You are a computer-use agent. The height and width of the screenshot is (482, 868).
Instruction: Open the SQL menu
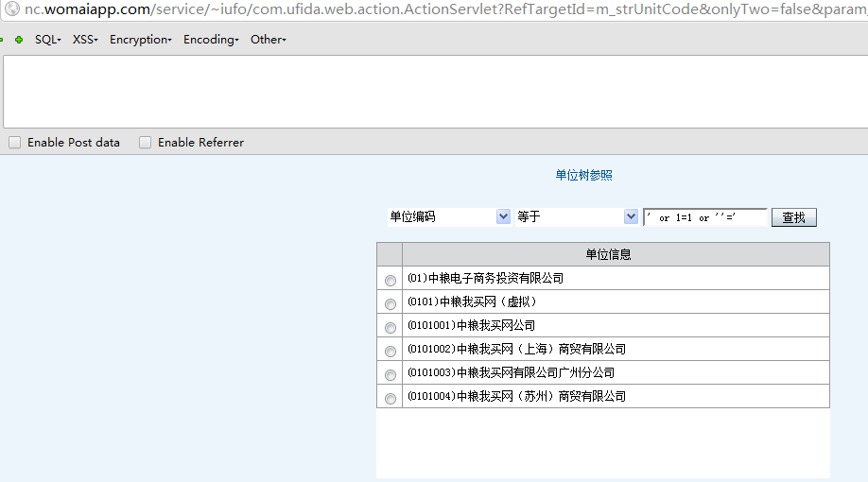pyautogui.click(x=47, y=40)
